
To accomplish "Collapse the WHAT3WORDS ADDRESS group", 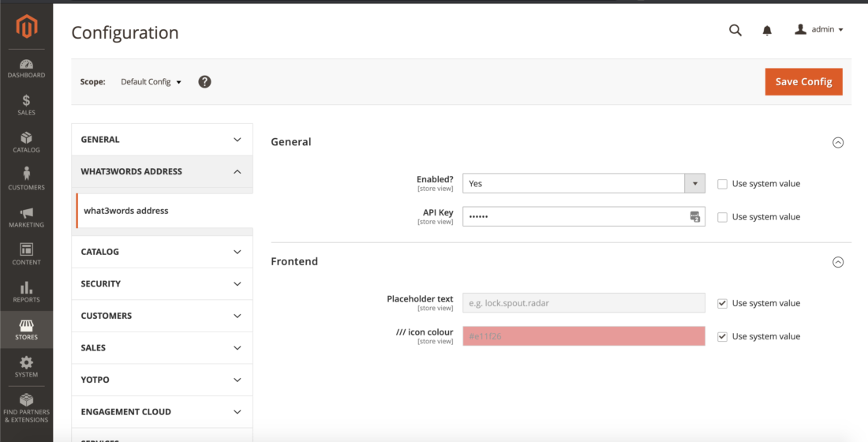I will tap(163, 172).
